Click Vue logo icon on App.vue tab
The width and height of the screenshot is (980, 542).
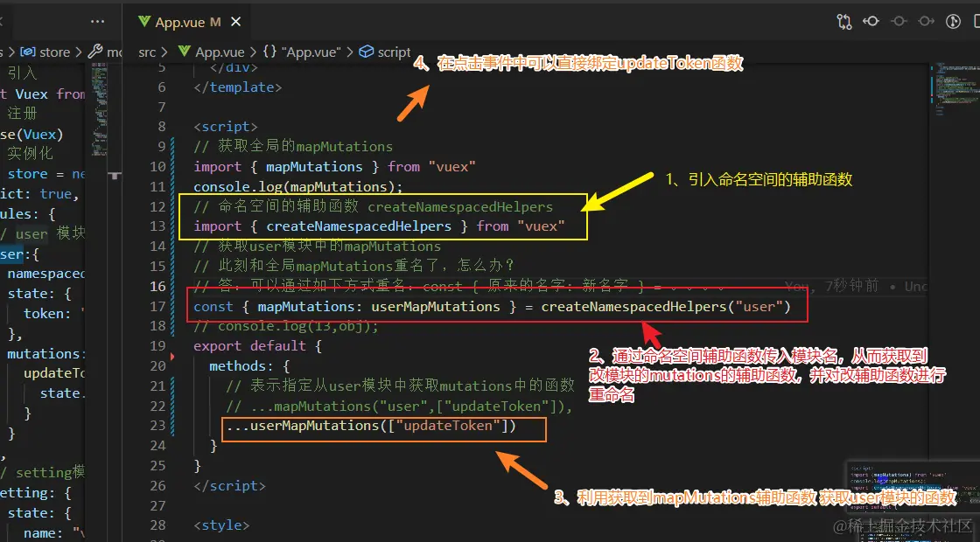(144, 22)
